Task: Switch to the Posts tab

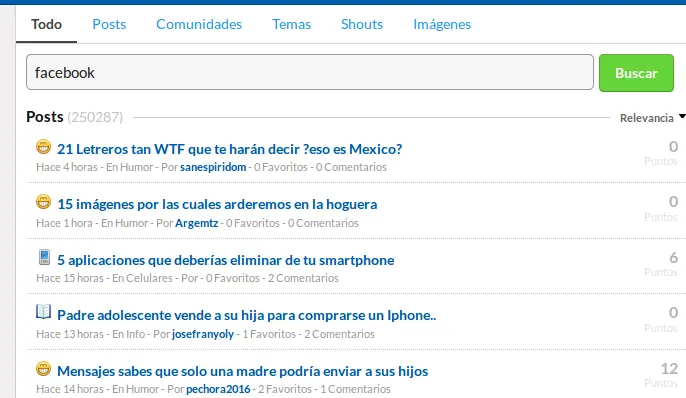Action: click(x=109, y=24)
